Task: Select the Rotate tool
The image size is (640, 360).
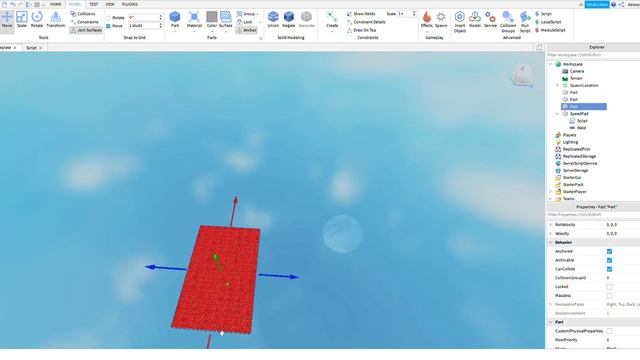Action: point(37,20)
